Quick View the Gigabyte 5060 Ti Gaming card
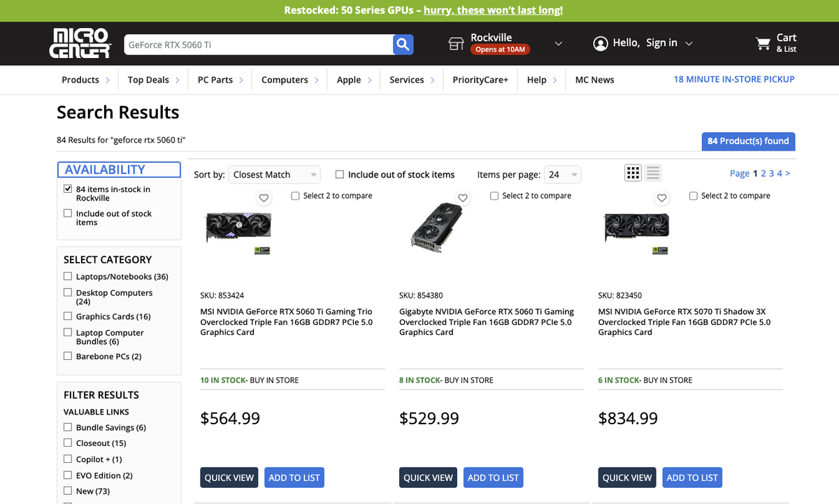The width and height of the screenshot is (839, 504). pos(428,477)
